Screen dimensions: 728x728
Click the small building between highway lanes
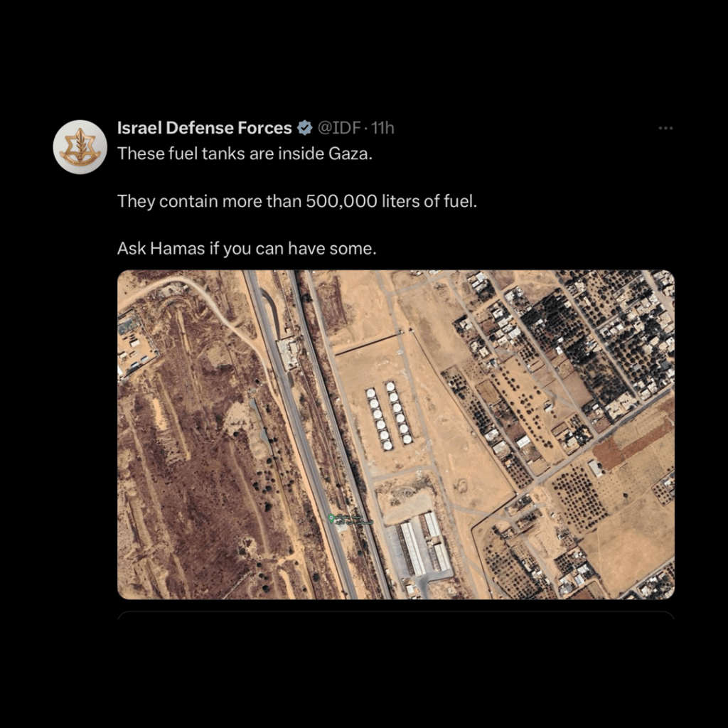[x=289, y=353]
